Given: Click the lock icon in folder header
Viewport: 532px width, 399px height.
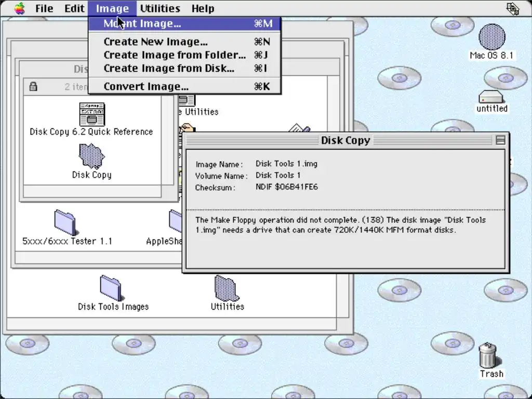Looking at the screenshot, I should tap(33, 86).
